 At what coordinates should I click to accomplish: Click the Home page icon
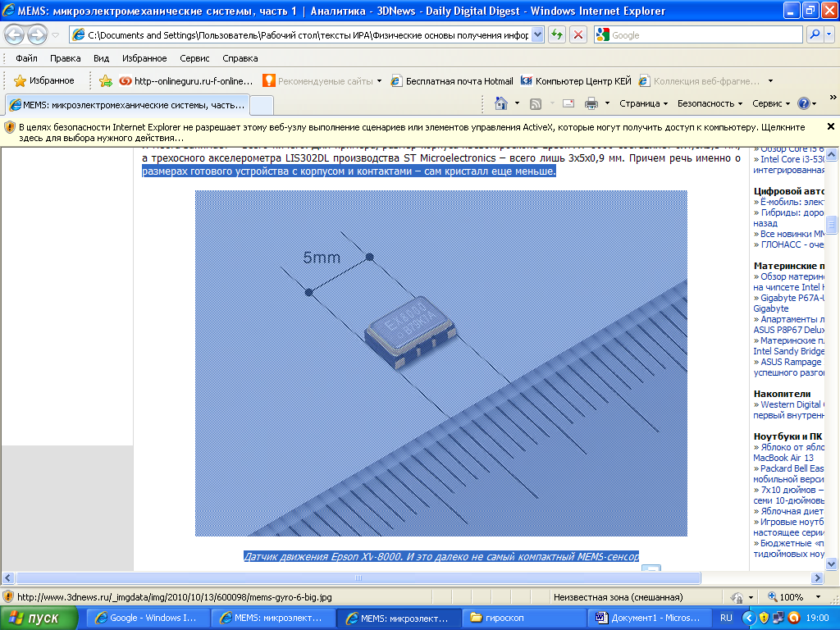coord(501,103)
